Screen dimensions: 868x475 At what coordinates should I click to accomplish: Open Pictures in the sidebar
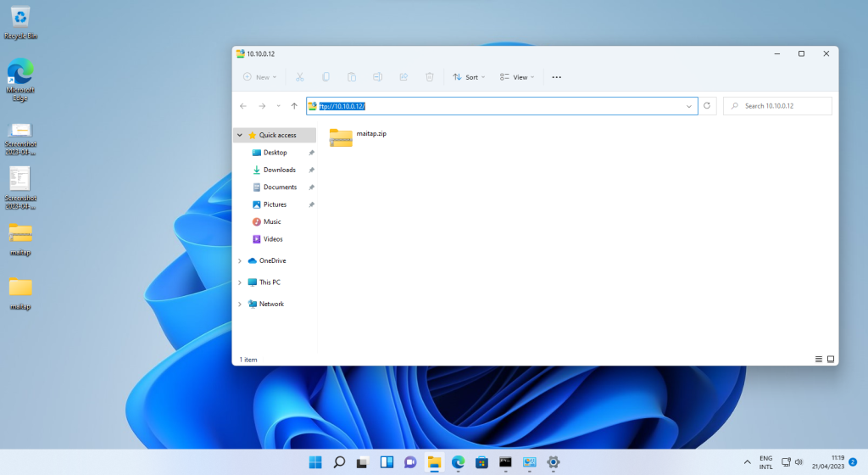tap(275, 204)
